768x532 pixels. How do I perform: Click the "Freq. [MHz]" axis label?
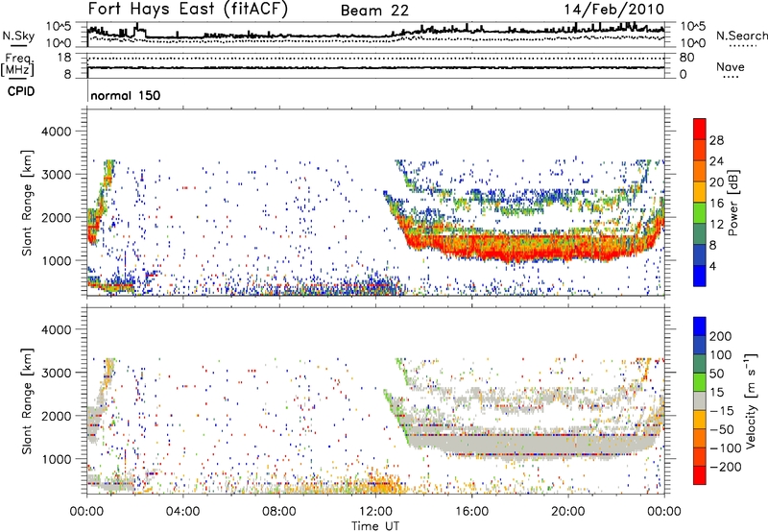coord(17,64)
